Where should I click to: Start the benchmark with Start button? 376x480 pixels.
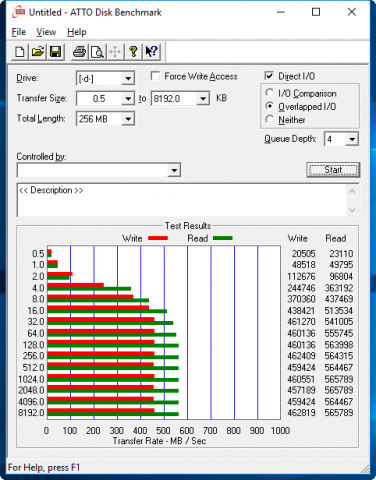(333, 170)
